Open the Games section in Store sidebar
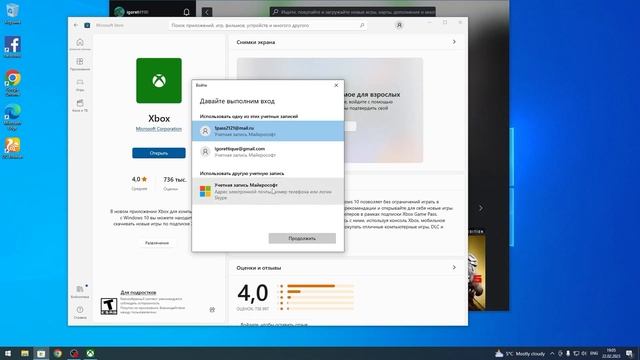Image resolution: width=640 pixels, height=360 pixels. 80,84
